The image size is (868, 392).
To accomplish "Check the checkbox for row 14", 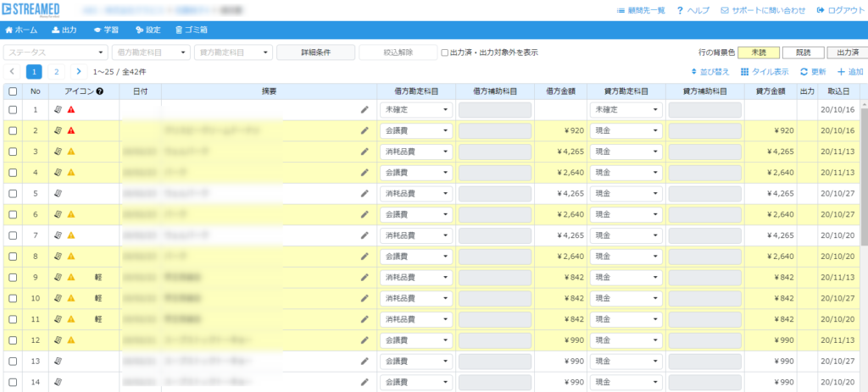I will pyautogui.click(x=13, y=382).
